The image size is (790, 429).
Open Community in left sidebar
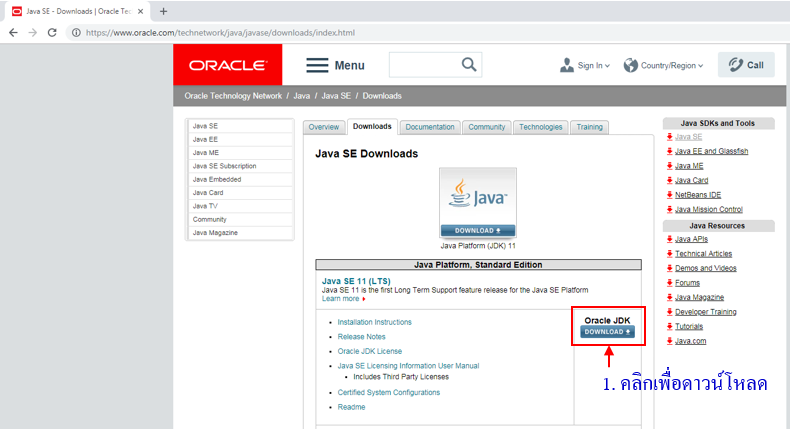[x=240, y=219]
